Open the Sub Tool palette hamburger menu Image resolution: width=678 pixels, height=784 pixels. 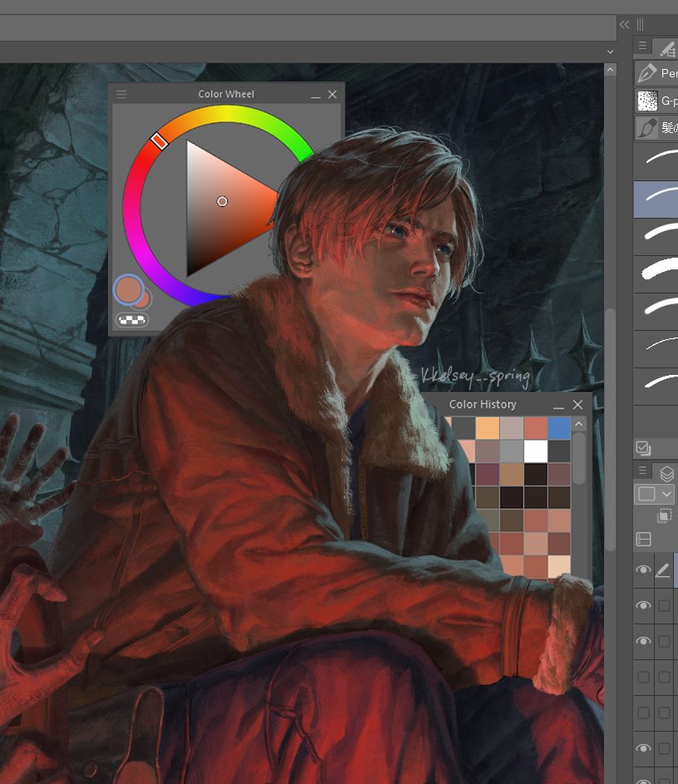click(x=642, y=46)
